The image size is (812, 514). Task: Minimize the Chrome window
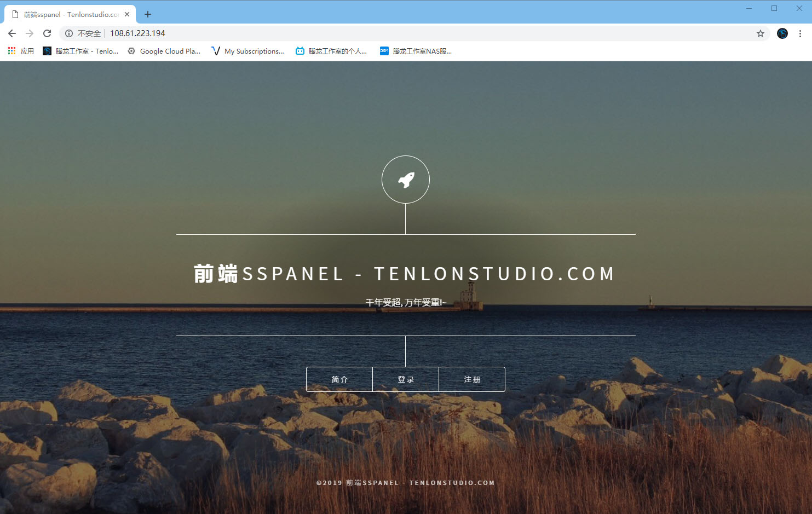coord(749,8)
